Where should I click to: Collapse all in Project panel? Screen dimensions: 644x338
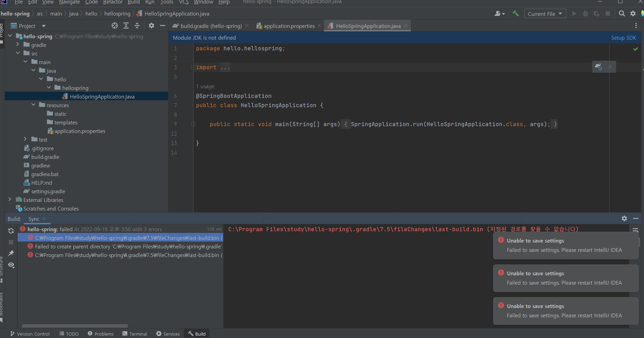pyautogui.click(x=137, y=25)
